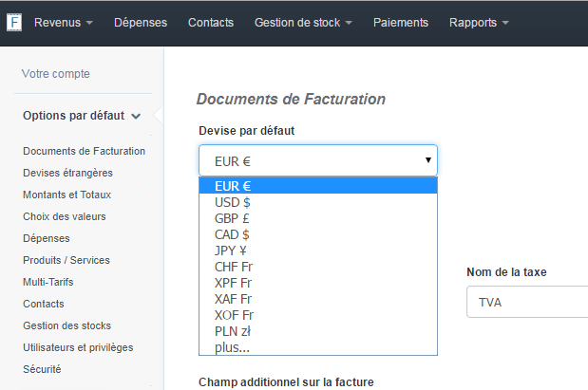Select USD $ currency option

318,202
